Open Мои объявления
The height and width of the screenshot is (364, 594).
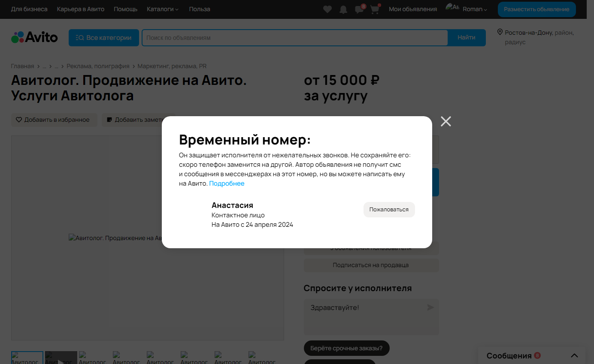tap(413, 9)
